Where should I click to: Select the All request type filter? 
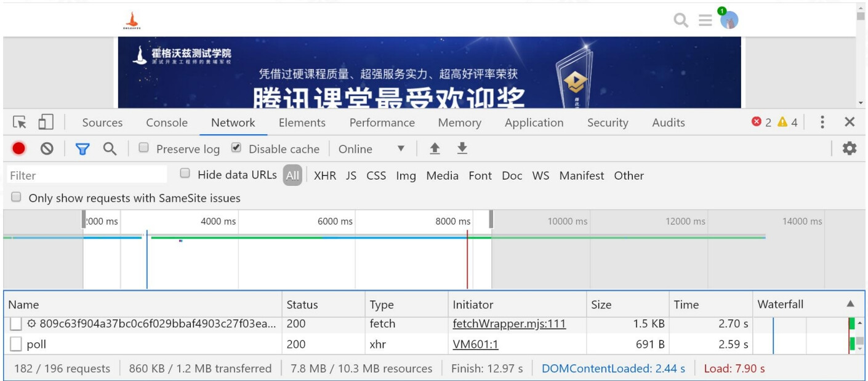(292, 175)
